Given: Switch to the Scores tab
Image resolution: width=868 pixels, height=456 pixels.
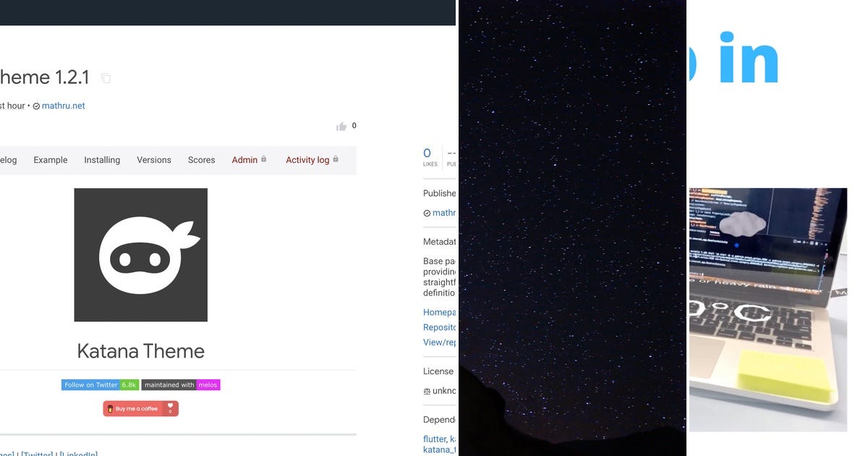Looking at the screenshot, I should [201, 160].
